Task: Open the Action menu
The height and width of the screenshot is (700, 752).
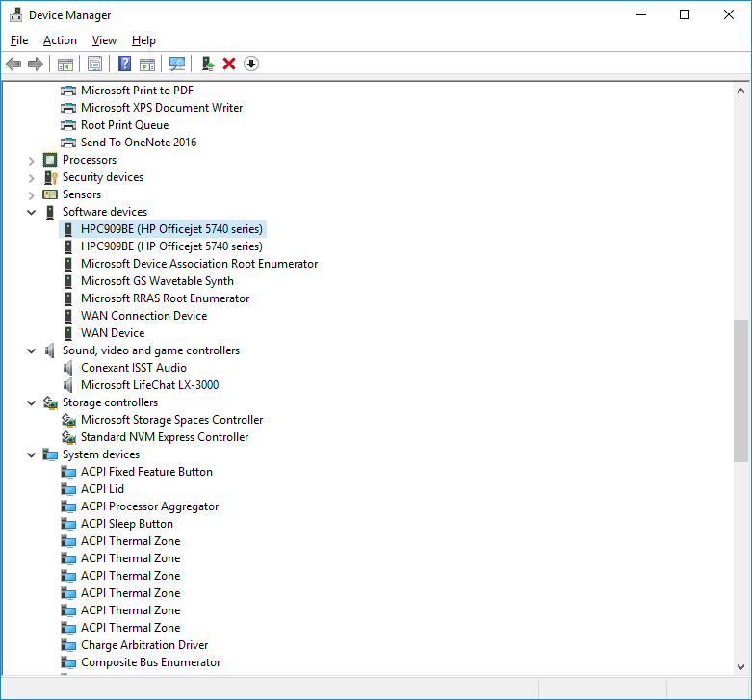Action: click(x=60, y=40)
